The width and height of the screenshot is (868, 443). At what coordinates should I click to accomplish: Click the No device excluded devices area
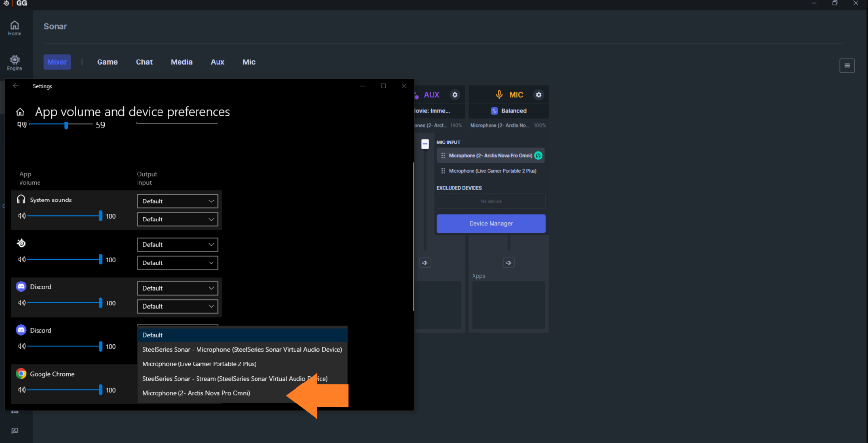click(491, 201)
